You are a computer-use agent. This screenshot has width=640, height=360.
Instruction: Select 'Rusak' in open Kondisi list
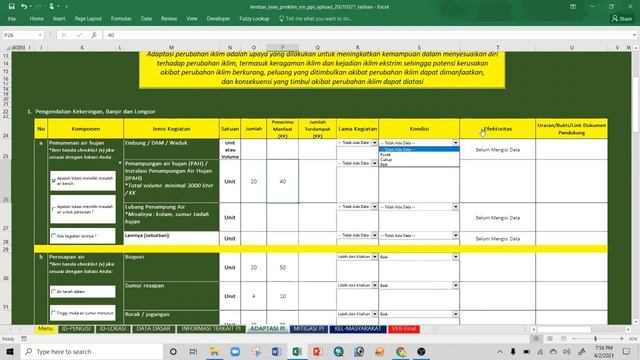click(x=419, y=155)
